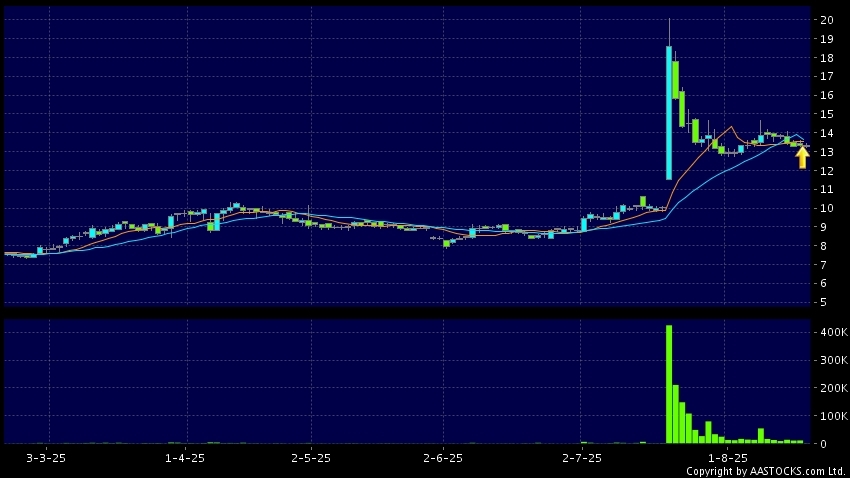Click the price axis label 10

827,209
